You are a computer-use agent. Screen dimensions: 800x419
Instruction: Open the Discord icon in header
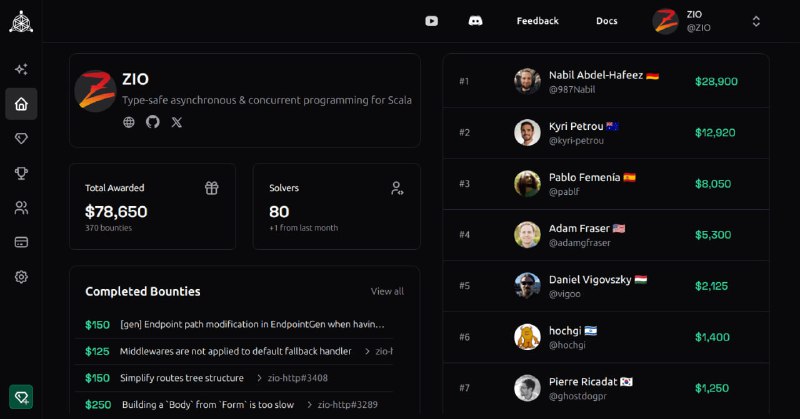coord(475,21)
